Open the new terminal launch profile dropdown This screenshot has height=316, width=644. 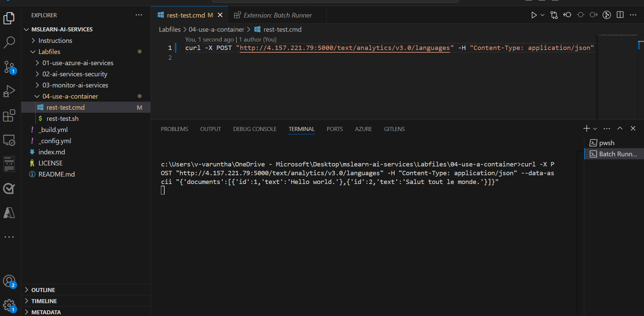tap(595, 129)
